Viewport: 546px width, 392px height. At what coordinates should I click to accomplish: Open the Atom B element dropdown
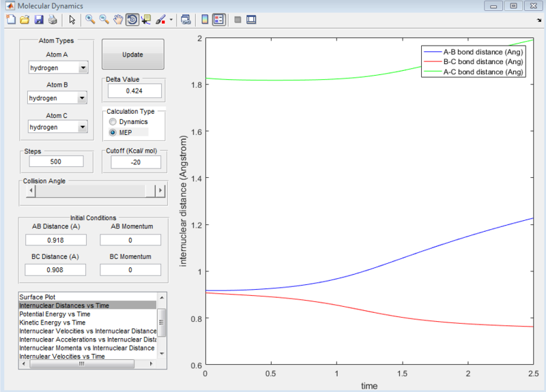(x=57, y=97)
